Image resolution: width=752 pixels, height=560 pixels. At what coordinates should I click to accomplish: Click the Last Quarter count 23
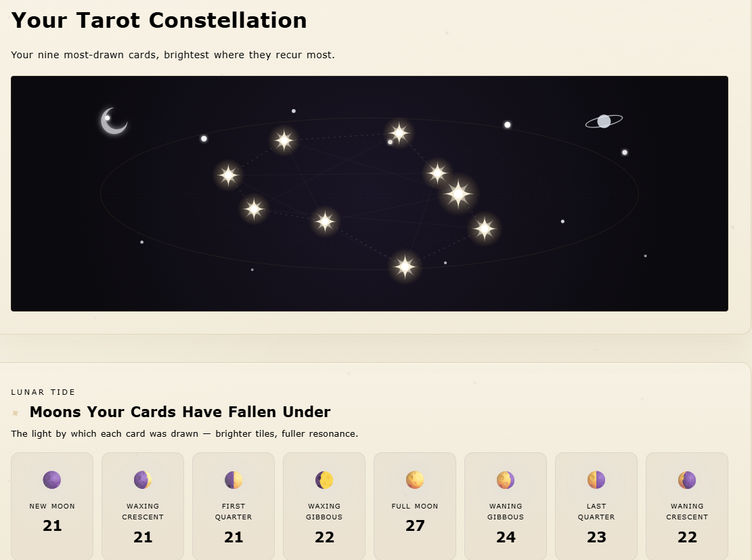coord(596,537)
